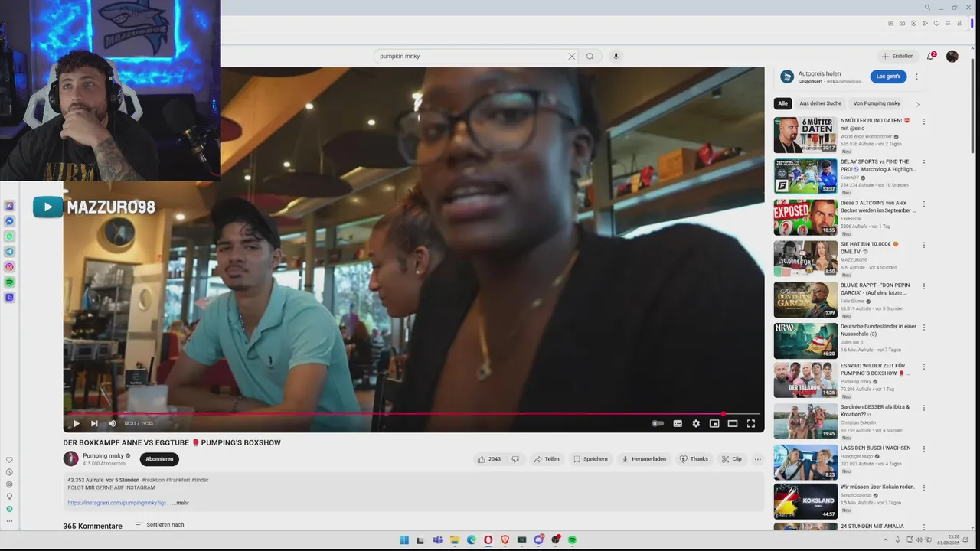
Task: Open options for Blume Rappt video
Action: click(x=924, y=286)
